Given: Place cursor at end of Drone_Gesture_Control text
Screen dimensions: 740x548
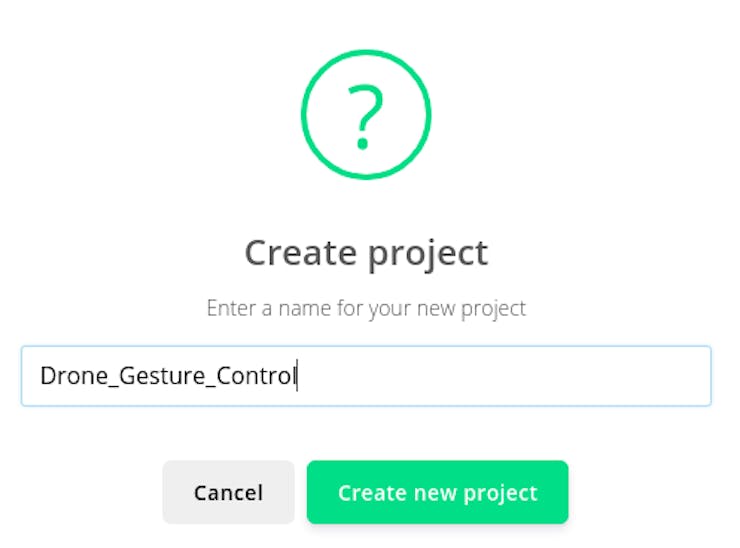Looking at the screenshot, I should pyautogui.click(x=297, y=377).
